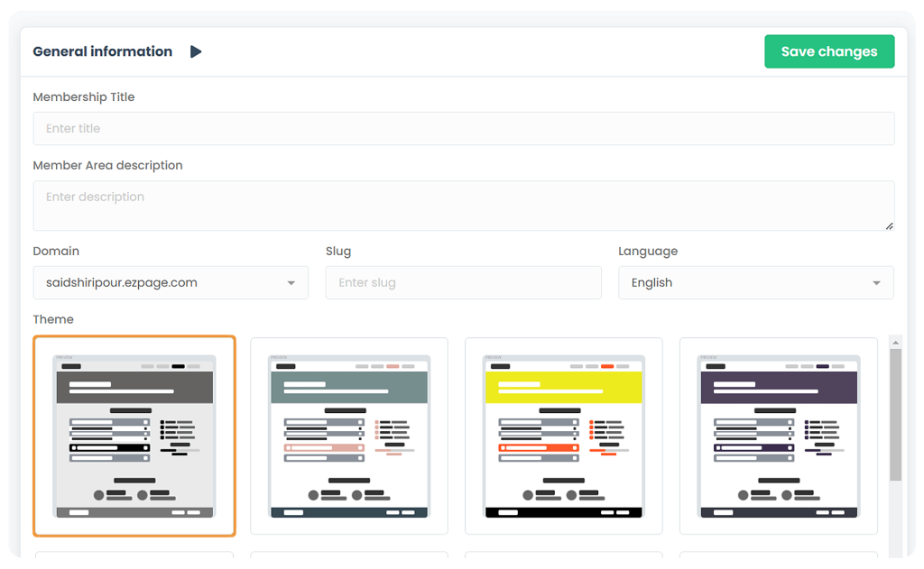
Task: Click the theme list scrollbar thumb
Action: (895, 415)
